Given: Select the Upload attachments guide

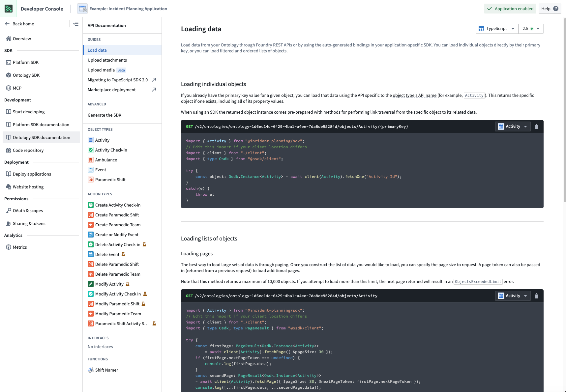Looking at the screenshot, I should 122,60.
